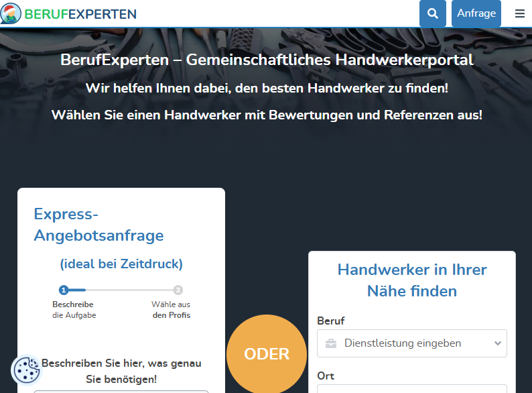Select step 2 circle in progress indicator
This screenshot has width=532, height=393.
tap(178, 290)
